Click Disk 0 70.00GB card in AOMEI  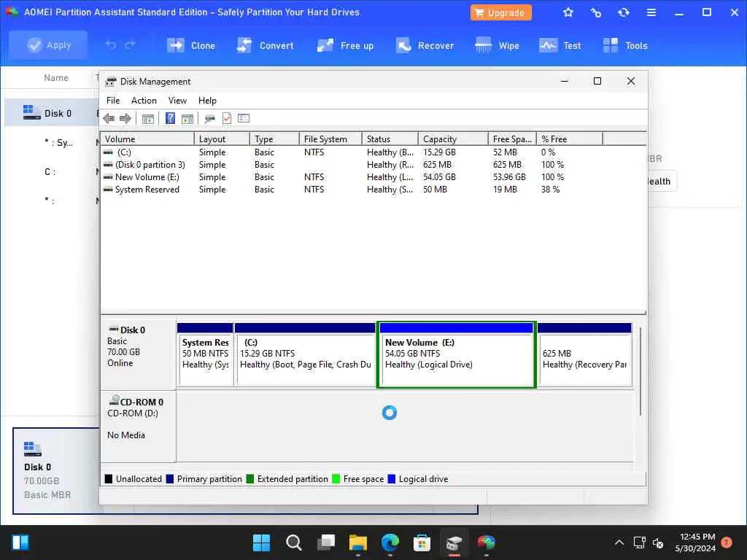pos(55,470)
